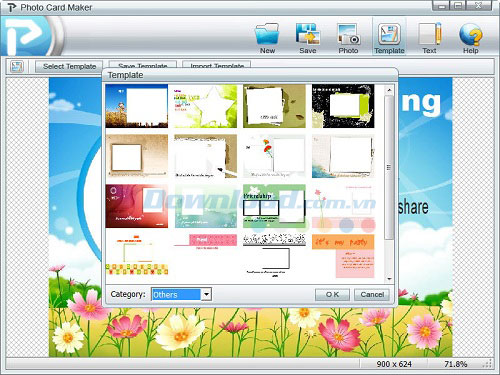Click the small template icon beside Select Template
This screenshot has height=375, width=500.
pos(17,66)
